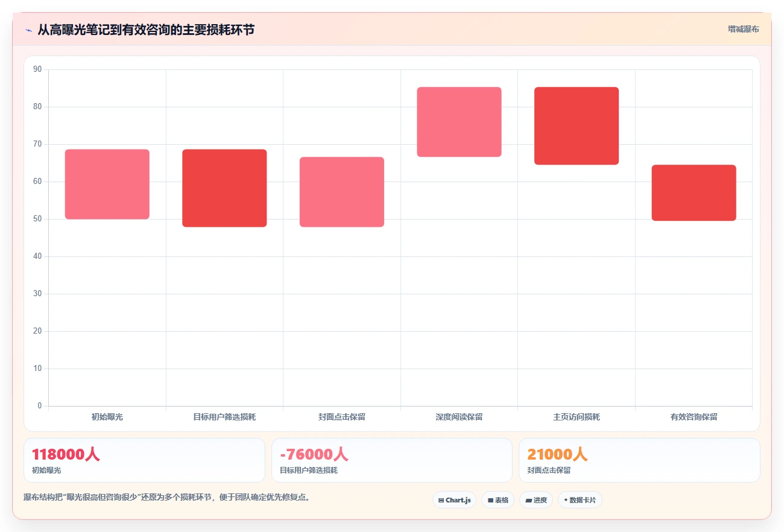Open the -76000人 data card

(x=392, y=460)
